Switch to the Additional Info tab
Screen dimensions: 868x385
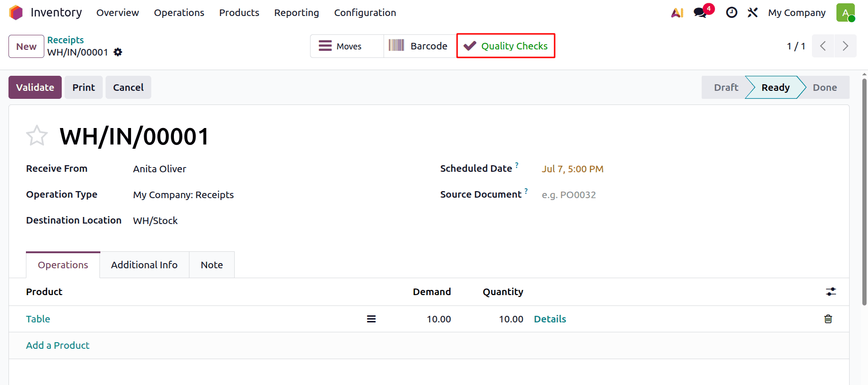pyautogui.click(x=144, y=265)
